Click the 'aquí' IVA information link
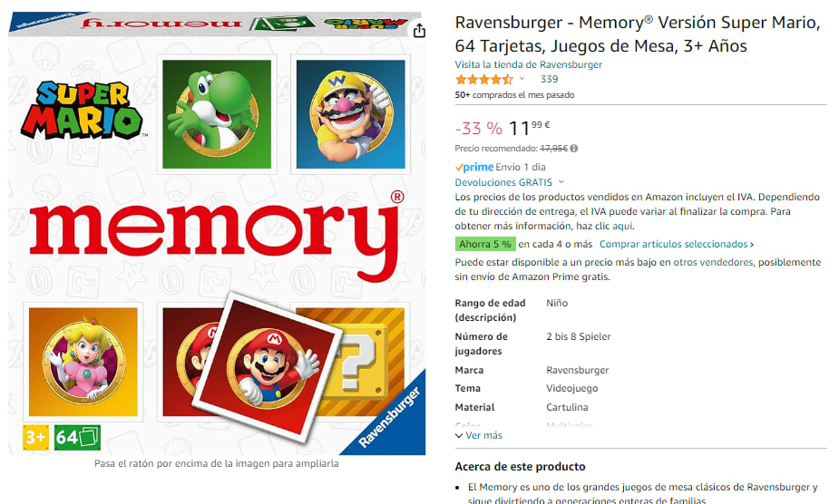Image resolution: width=839 pixels, height=504 pixels. [622, 227]
